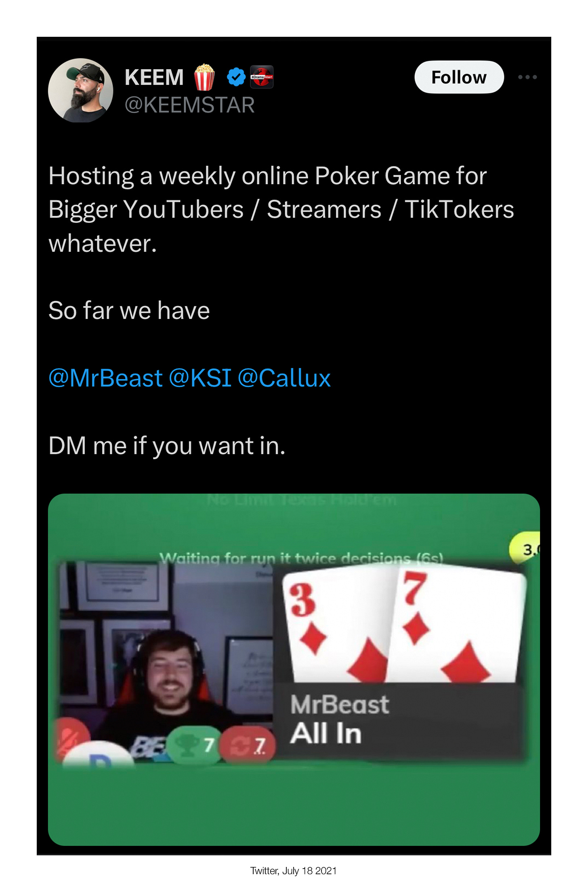Screen dimensions: 588x892
Task: Click the Follow button
Action: pyautogui.click(x=459, y=77)
